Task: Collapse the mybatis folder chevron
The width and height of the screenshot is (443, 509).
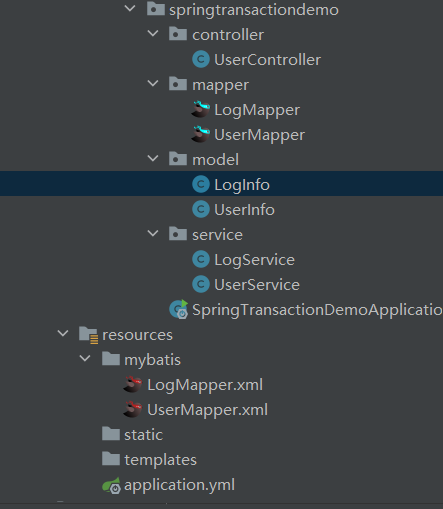Action: click(85, 359)
